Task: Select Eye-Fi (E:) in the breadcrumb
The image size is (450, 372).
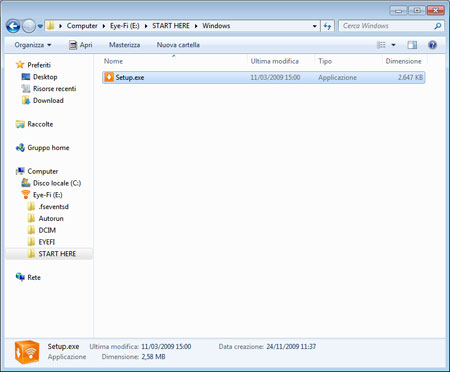Action: point(125,26)
